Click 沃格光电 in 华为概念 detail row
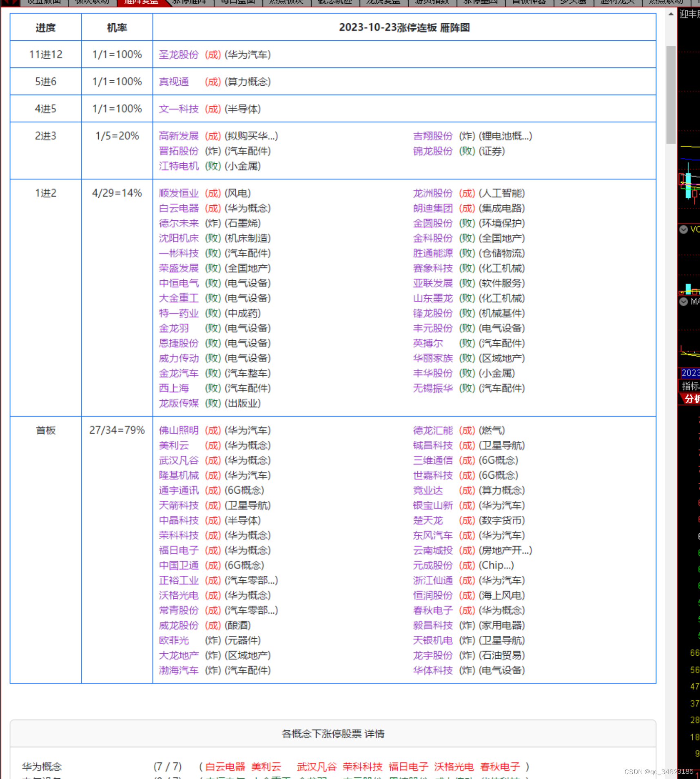Image resolution: width=700 pixels, height=779 pixels. click(454, 767)
